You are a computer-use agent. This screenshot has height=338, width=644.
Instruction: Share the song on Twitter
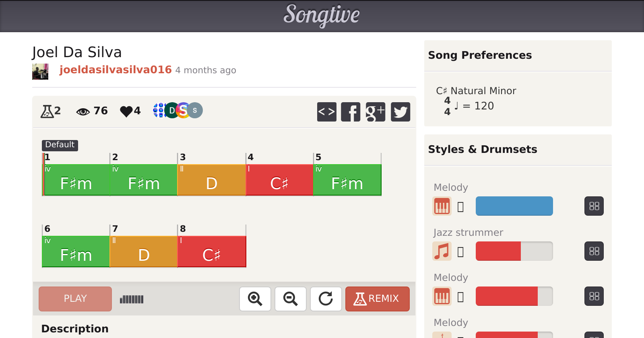click(x=400, y=112)
